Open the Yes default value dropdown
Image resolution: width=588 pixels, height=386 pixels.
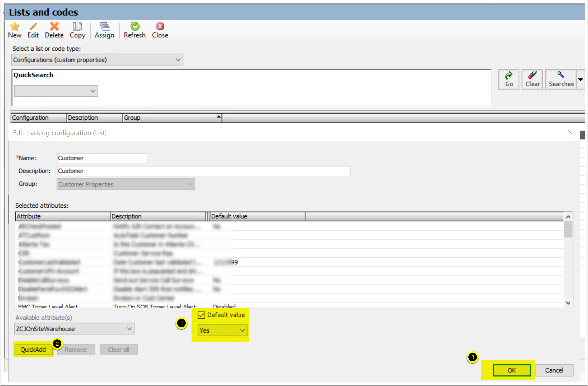coord(222,331)
